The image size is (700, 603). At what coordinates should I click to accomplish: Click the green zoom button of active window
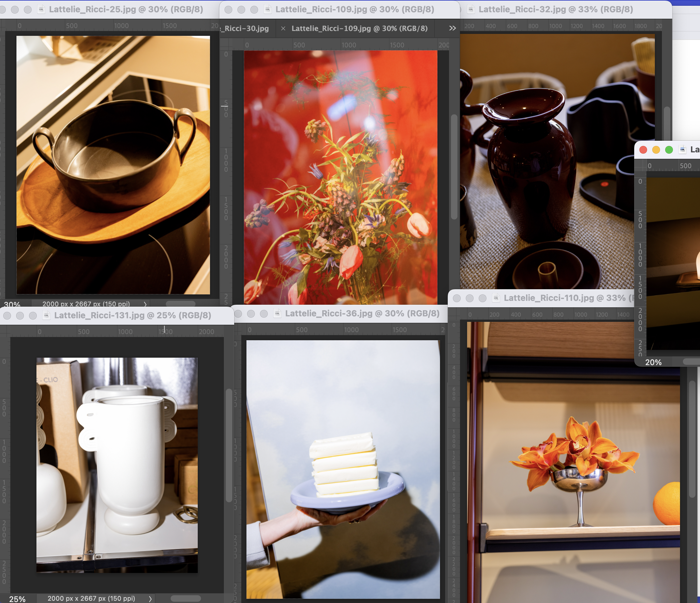(x=669, y=150)
